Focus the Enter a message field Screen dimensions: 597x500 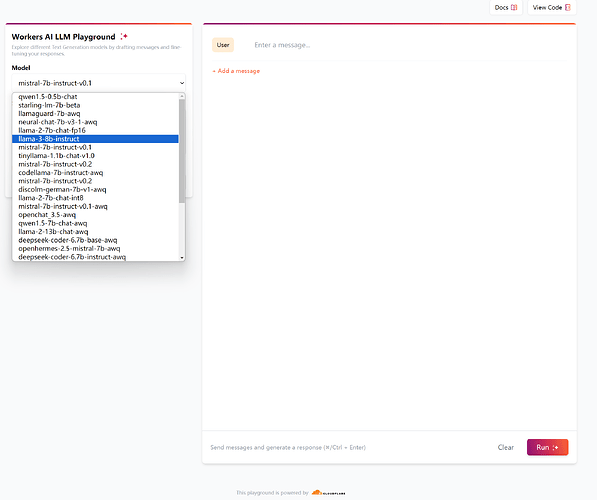409,45
